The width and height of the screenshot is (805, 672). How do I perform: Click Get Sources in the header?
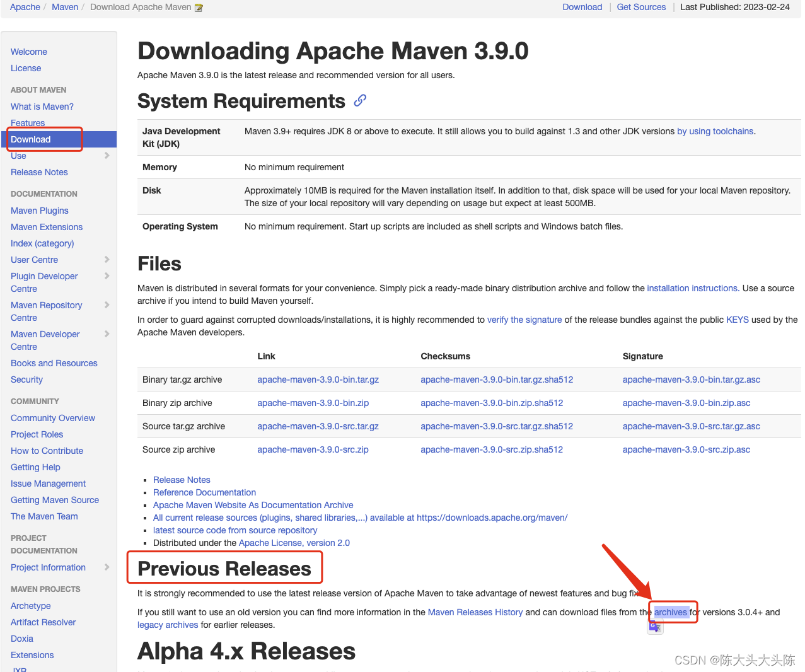[641, 7]
